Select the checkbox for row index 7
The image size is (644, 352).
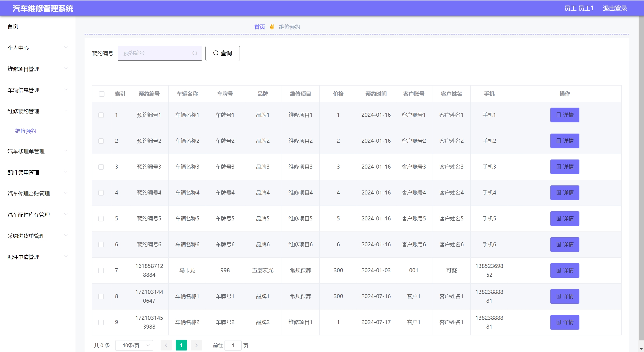click(x=101, y=270)
